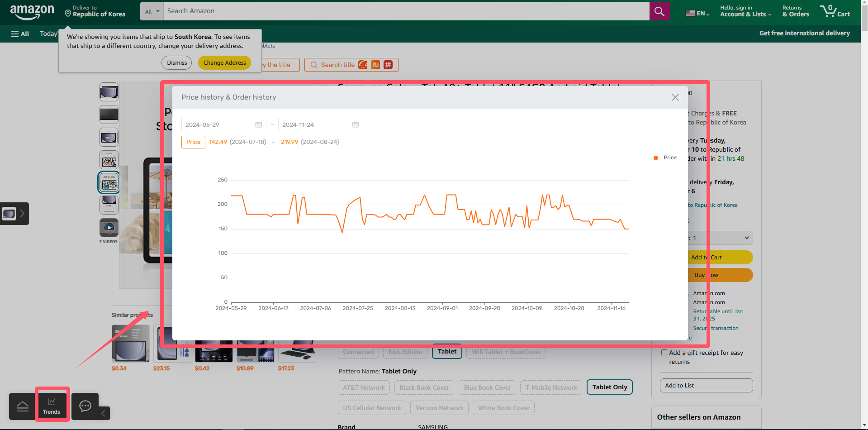Focus the Search Amazon text box
Screen dimensions: 868x430
[406, 11]
